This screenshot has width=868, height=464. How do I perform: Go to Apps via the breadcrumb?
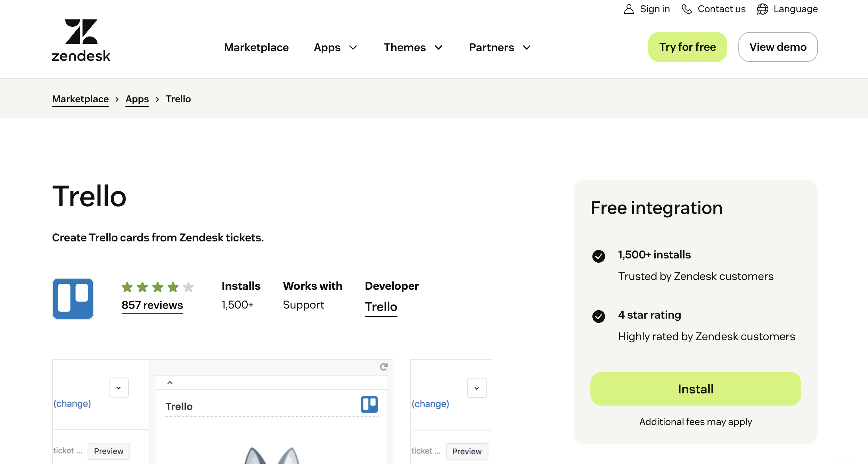pos(137,99)
